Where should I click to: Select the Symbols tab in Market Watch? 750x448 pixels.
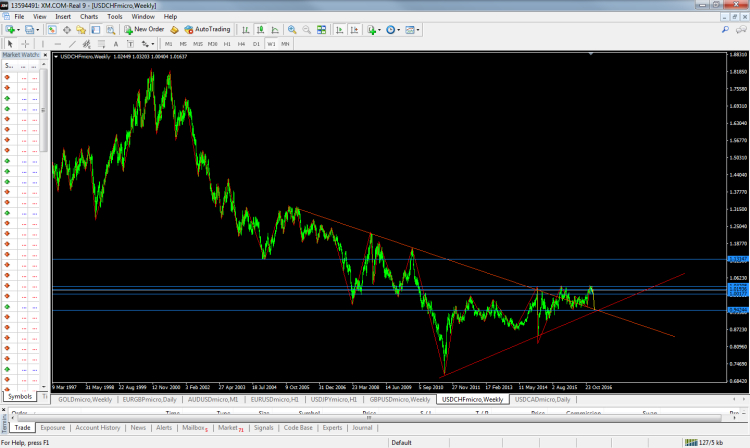20,396
